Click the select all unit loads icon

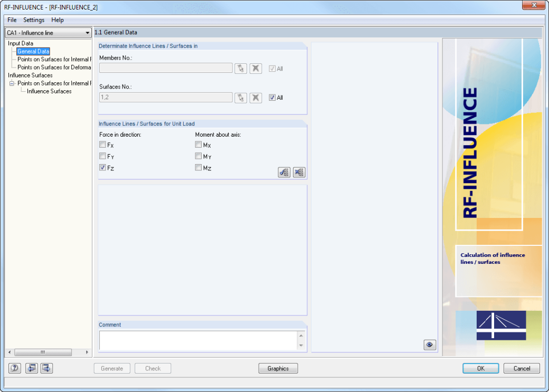pyautogui.click(x=284, y=172)
